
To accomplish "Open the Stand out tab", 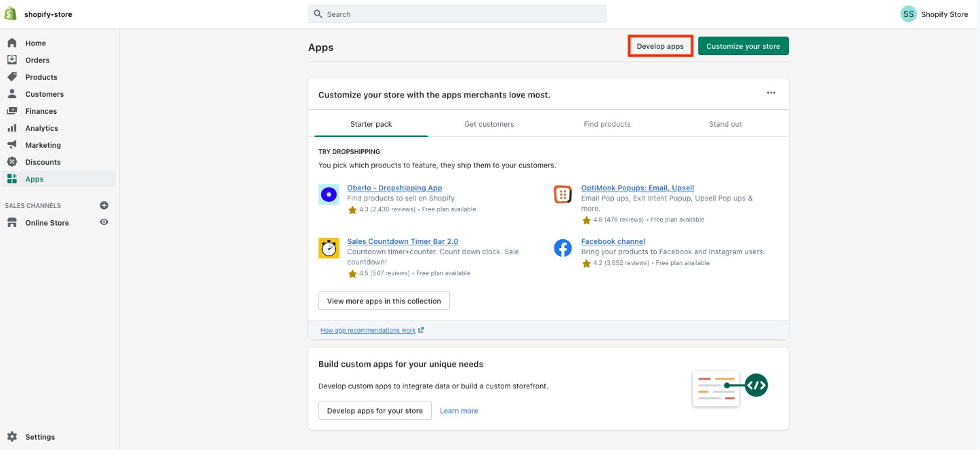I will pos(725,124).
